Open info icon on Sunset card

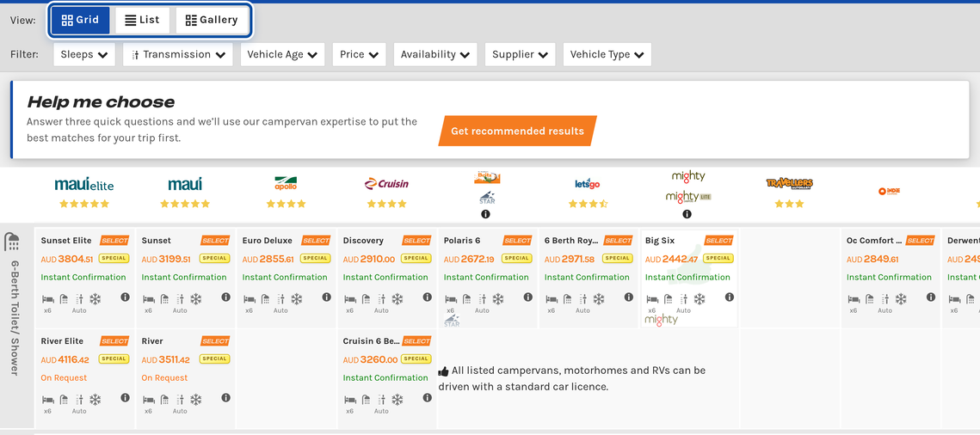(x=225, y=297)
